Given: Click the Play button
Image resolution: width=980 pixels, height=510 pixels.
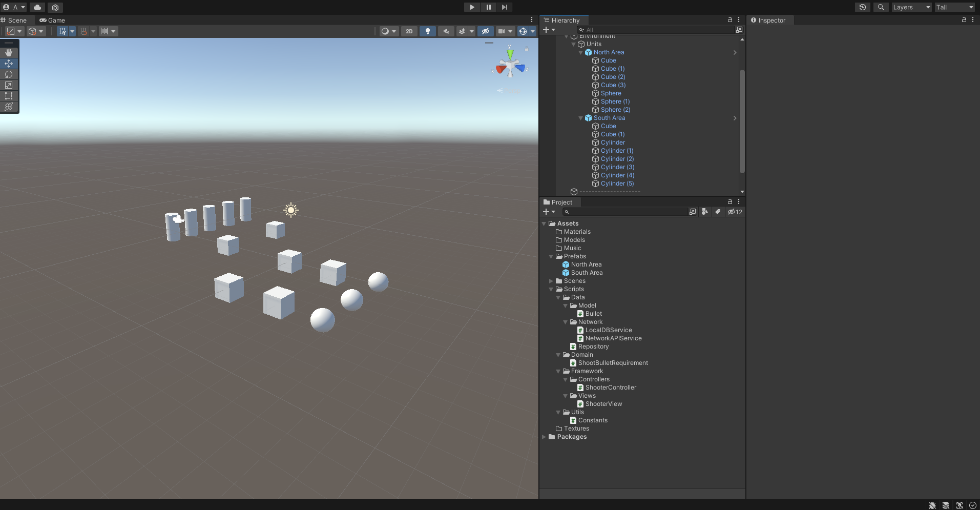Looking at the screenshot, I should (x=472, y=7).
